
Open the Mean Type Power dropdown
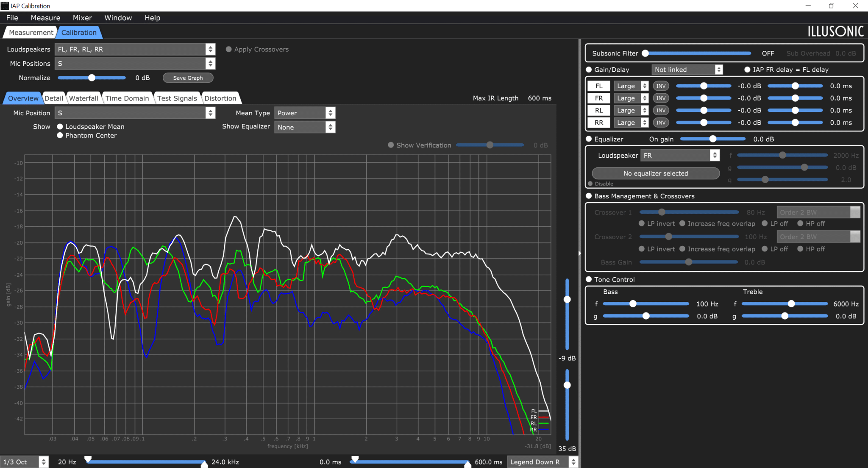[x=305, y=113]
